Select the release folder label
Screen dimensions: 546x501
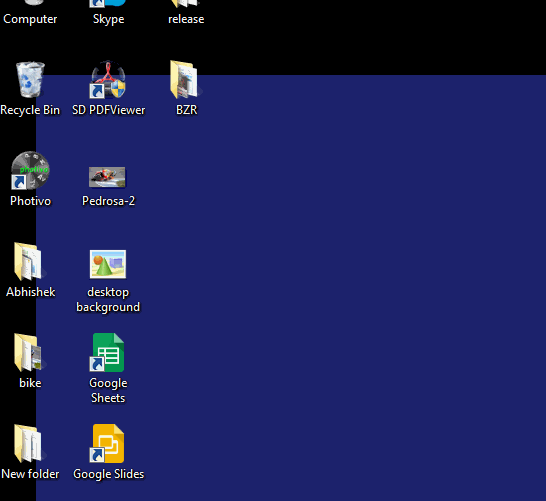tap(186, 19)
